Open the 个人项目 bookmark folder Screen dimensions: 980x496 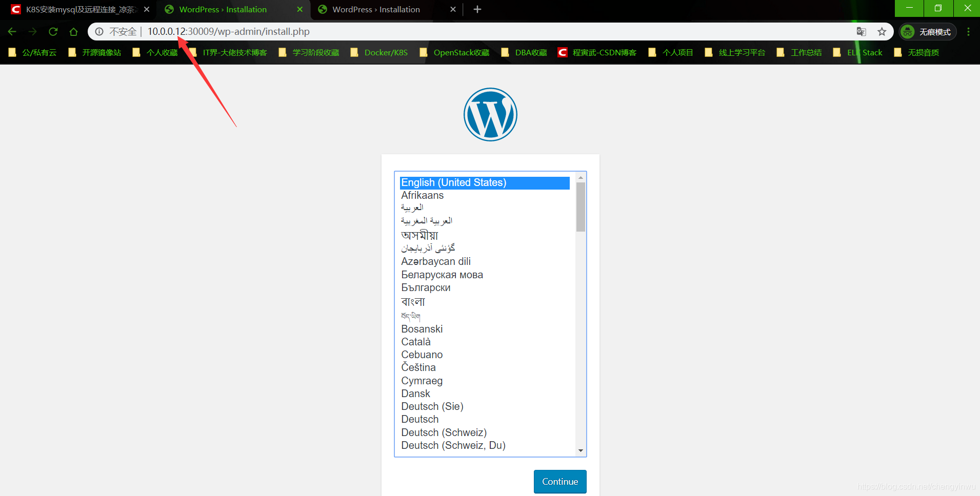click(671, 52)
